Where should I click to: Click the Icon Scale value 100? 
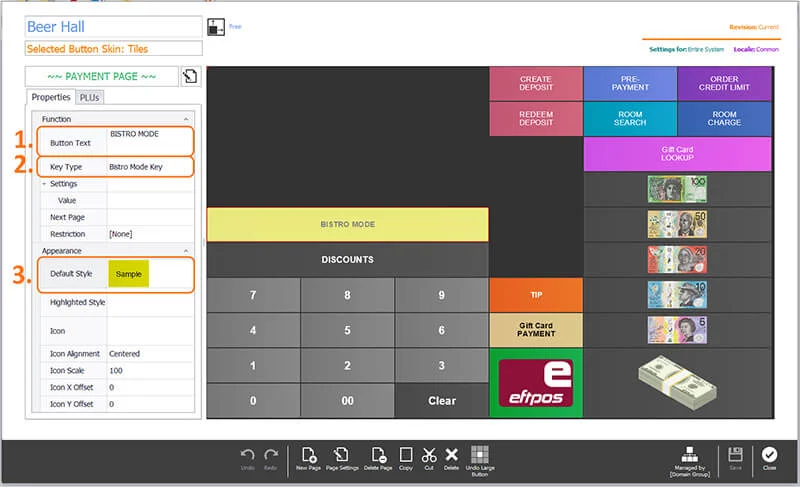(151, 371)
